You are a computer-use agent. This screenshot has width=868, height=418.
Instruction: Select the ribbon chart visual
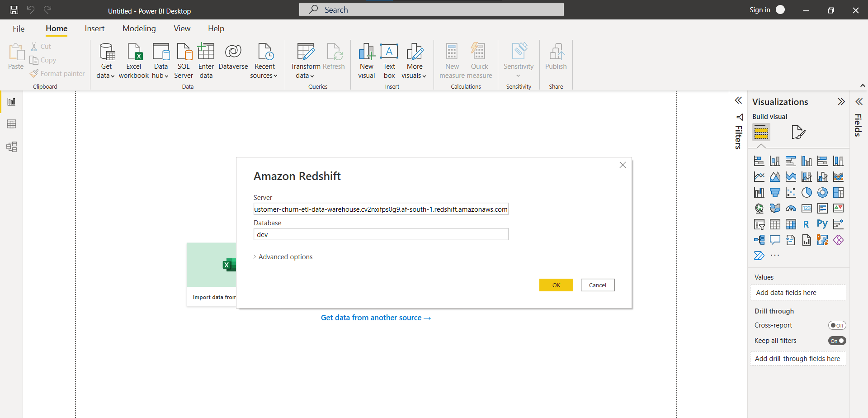pos(838,177)
